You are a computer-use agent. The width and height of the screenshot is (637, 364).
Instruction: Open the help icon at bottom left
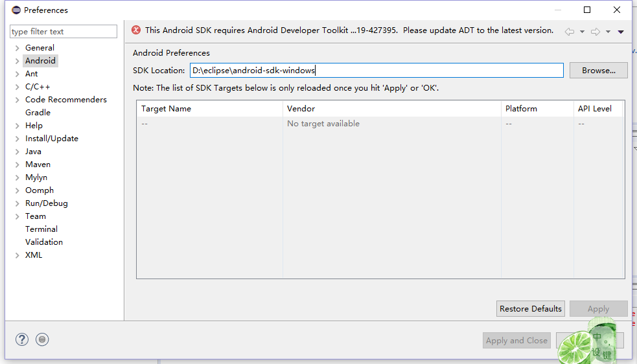(x=22, y=339)
